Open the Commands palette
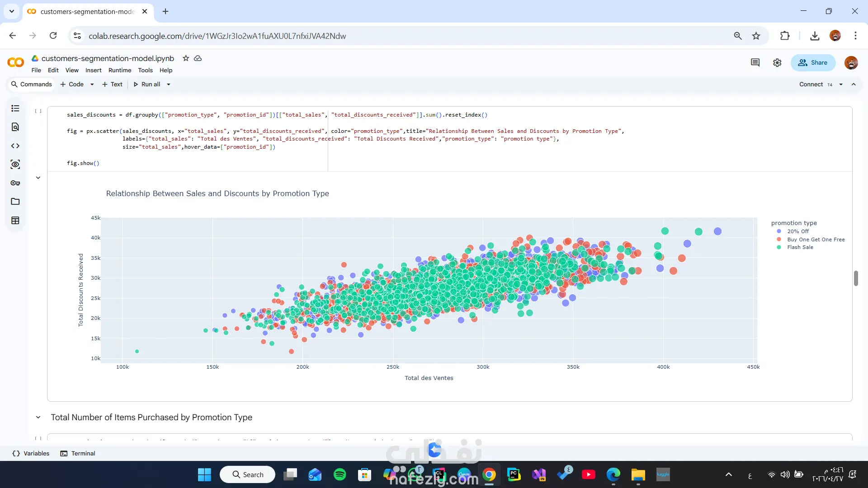Image resolution: width=868 pixels, height=488 pixels. (32, 84)
